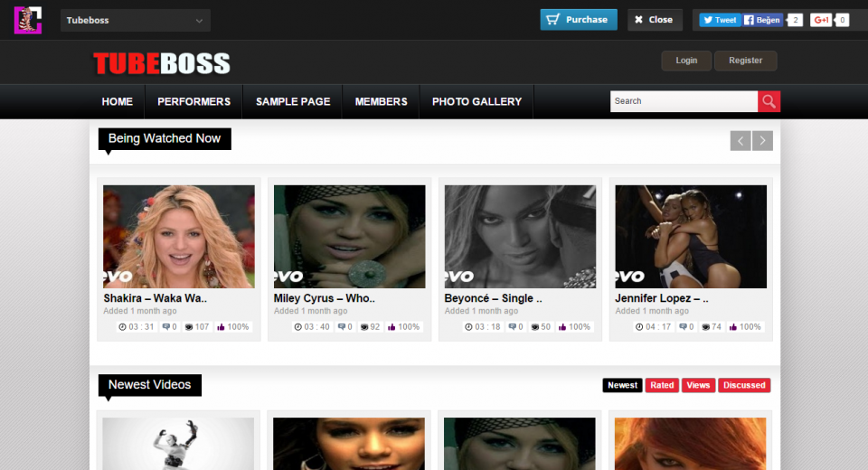Open the red-haired woman thumbnail in Newest Videos
Screen dimensions: 868x470
pos(690,444)
